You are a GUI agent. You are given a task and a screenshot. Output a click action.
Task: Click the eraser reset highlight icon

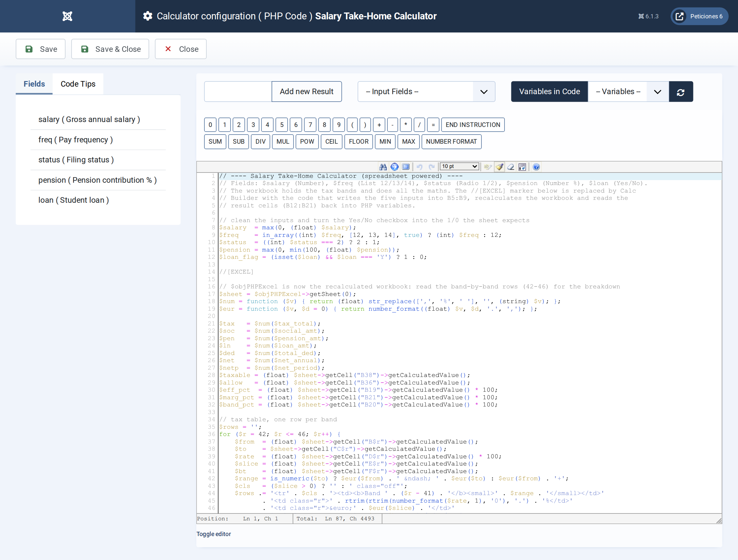click(x=511, y=167)
